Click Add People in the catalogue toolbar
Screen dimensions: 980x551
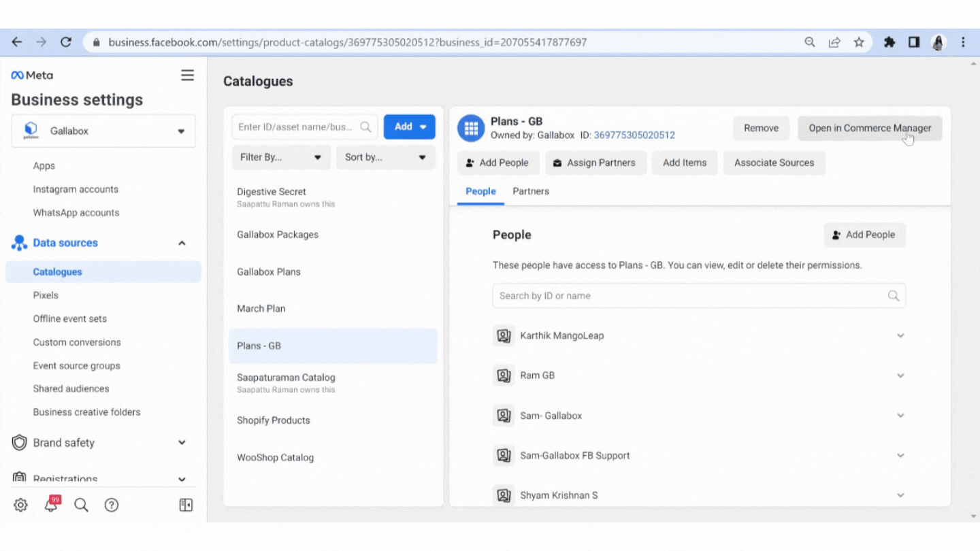click(x=498, y=163)
